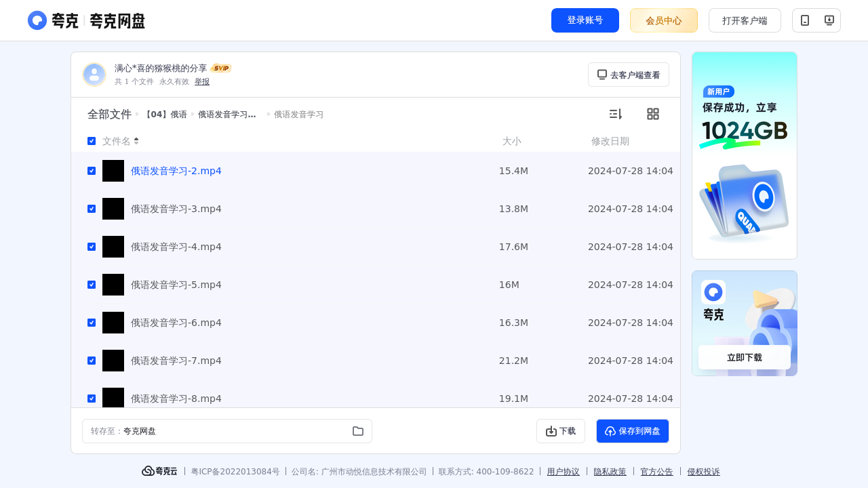Open 转存至 夸克网盘 destination selector
This screenshot has height=488, width=868.
point(227,431)
